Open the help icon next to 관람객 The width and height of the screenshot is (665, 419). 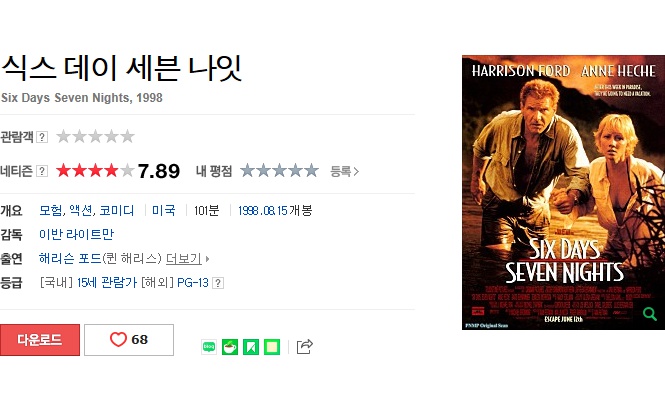pos(42,137)
